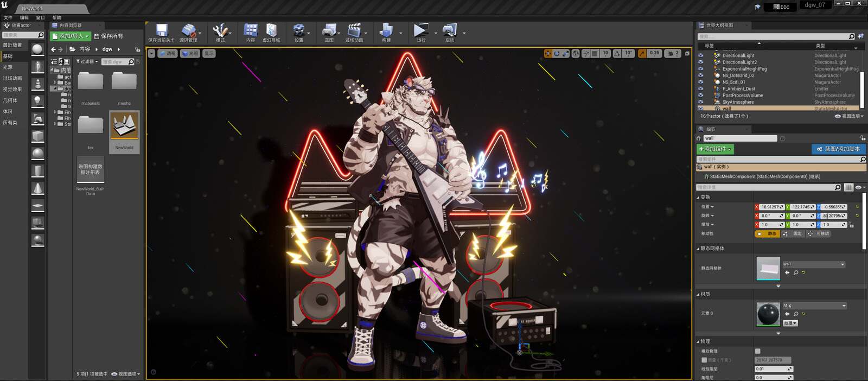The width and height of the screenshot is (868, 381).
Task: Collapse the Materials (材质) section
Action: 698,294
